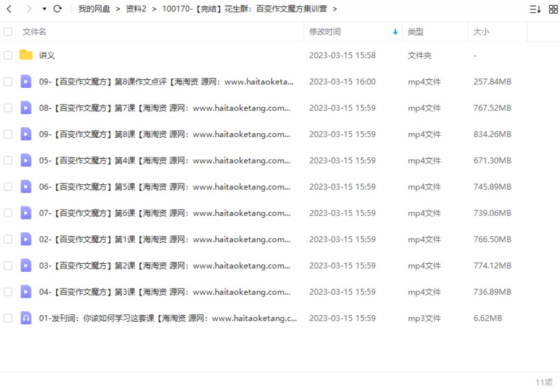Image resolution: width=560 pixels, height=392 pixels.
Task: Sort by 修改时间 column header
Action: point(324,32)
